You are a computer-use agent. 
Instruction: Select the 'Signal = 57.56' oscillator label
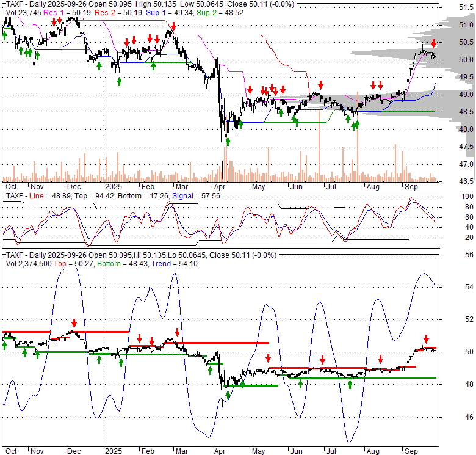pyautogui.click(x=196, y=196)
